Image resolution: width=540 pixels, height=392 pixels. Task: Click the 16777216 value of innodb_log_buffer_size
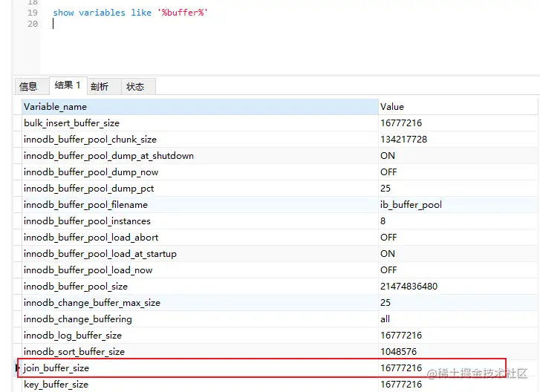pos(401,336)
